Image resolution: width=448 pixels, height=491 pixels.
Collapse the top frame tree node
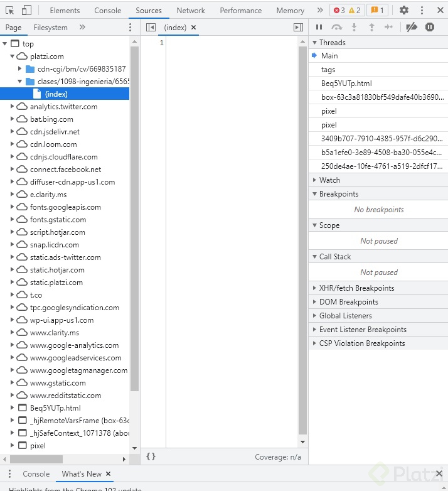[4, 43]
